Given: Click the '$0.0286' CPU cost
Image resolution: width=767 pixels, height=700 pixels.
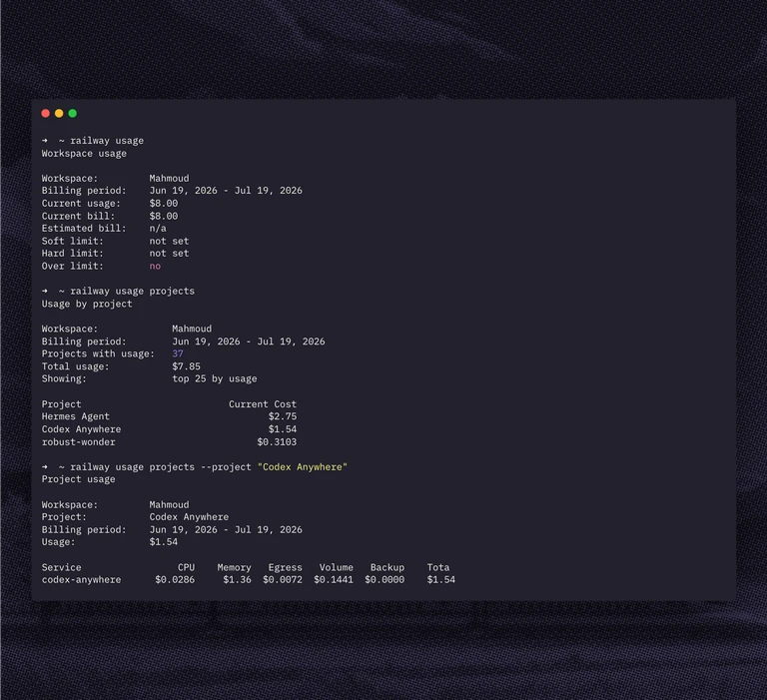Looking at the screenshot, I should coord(175,579).
